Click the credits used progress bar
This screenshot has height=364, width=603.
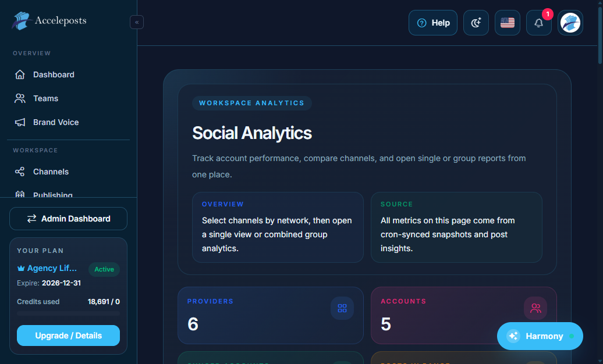click(x=69, y=313)
